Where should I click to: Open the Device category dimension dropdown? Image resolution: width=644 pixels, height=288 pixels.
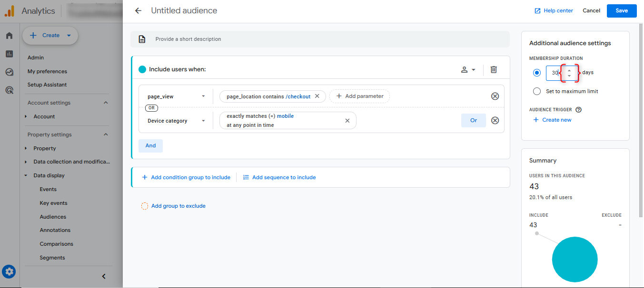pos(176,121)
